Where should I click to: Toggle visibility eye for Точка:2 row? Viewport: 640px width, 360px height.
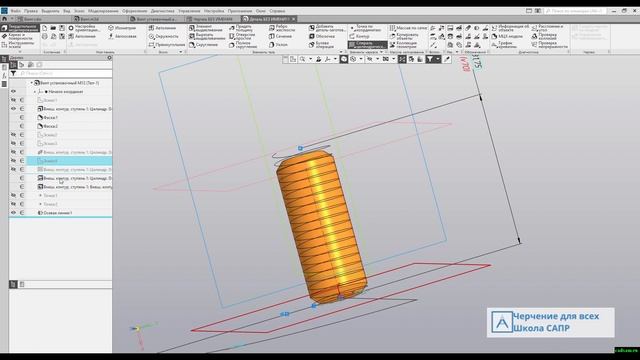pos(13,204)
